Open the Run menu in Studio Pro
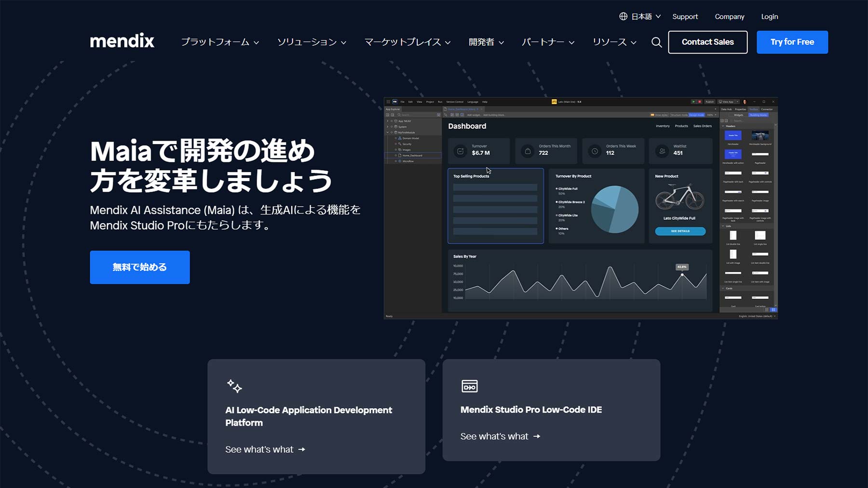This screenshot has height=488, width=868. [x=440, y=102]
